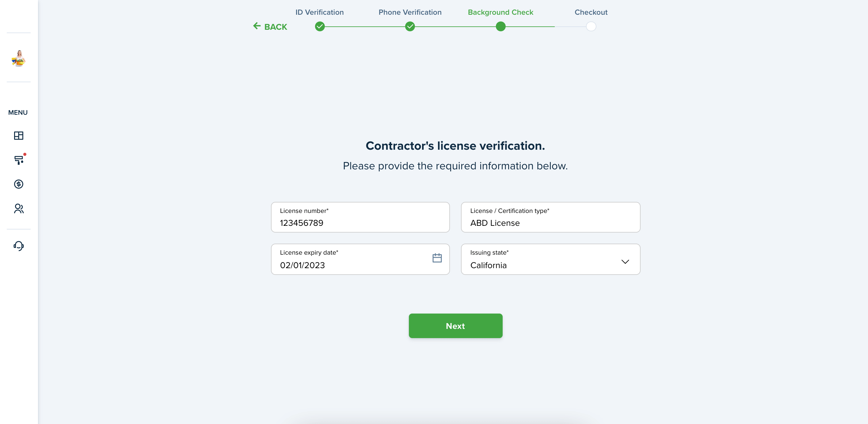
Task: Open the calendar date picker icon
Action: pyautogui.click(x=437, y=258)
